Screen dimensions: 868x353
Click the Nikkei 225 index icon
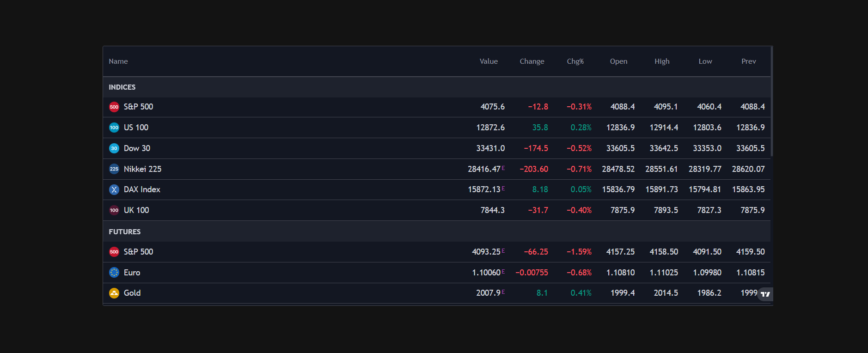point(114,169)
